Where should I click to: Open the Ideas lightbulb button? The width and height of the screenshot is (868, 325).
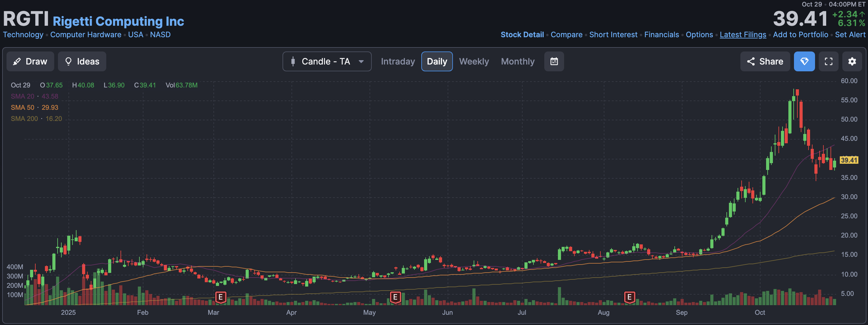[x=82, y=61]
